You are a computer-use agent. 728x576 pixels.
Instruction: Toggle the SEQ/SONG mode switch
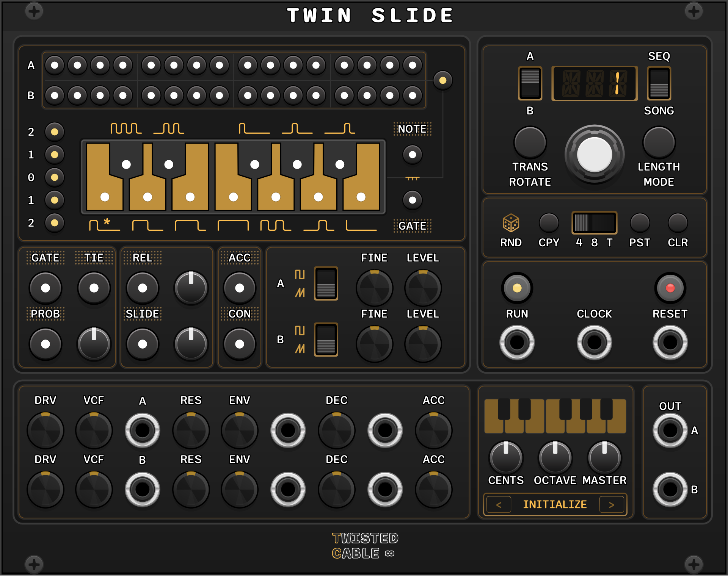(x=659, y=83)
